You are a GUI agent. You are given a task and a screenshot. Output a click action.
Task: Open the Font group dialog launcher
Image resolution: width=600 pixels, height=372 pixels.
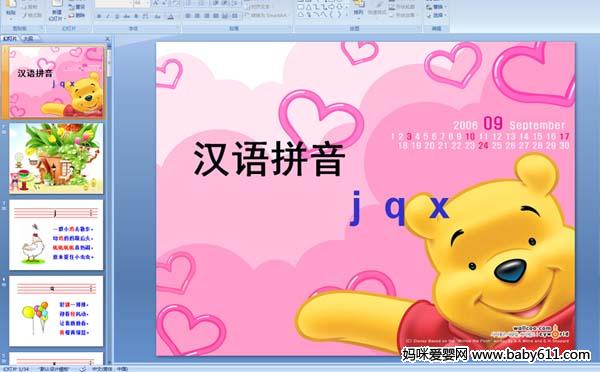click(x=178, y=28)
